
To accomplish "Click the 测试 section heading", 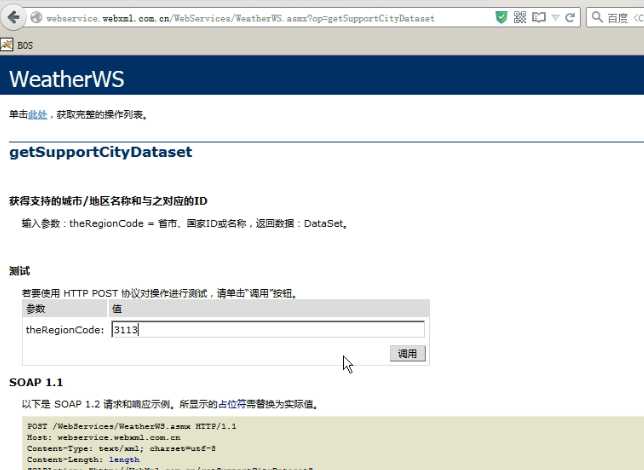I will pyautogui.click(x=19, y=271).
